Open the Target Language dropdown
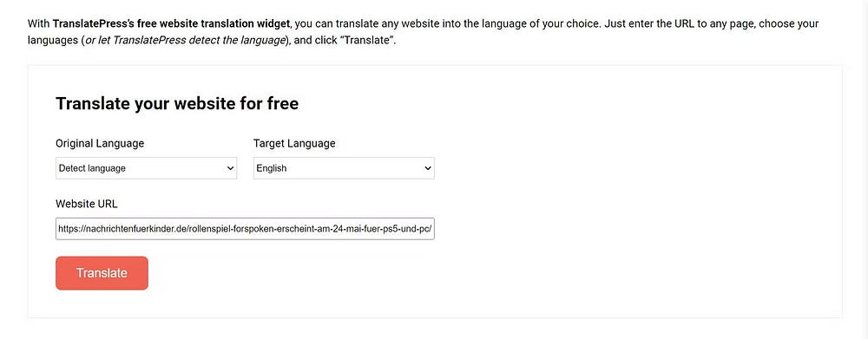868x339 pixels. point(344,168)
